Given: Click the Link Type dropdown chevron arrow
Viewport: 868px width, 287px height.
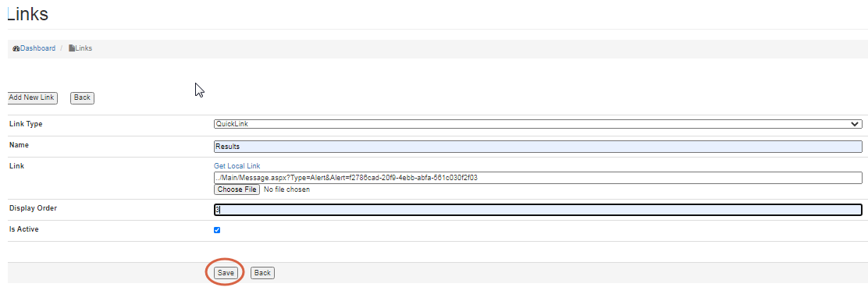Looking at the screenshot, I should click(855, 125).
